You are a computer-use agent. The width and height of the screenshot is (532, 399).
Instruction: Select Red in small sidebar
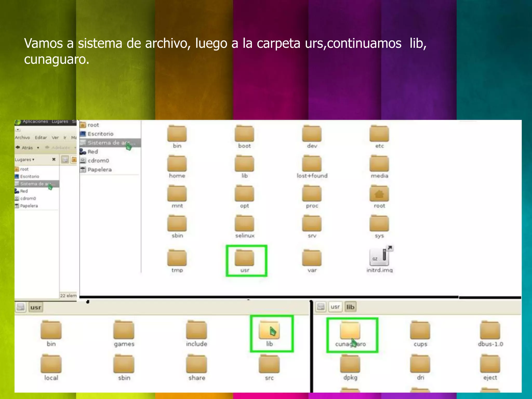pos(37,191)
